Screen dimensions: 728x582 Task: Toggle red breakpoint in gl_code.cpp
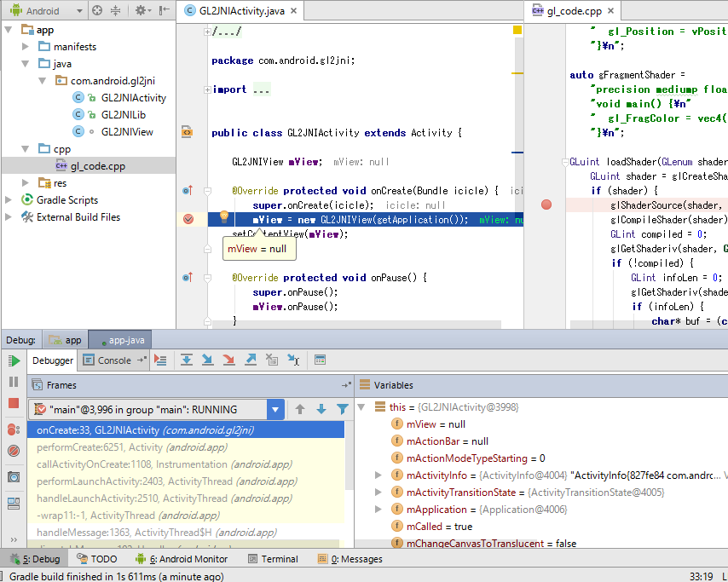(546, 205)
